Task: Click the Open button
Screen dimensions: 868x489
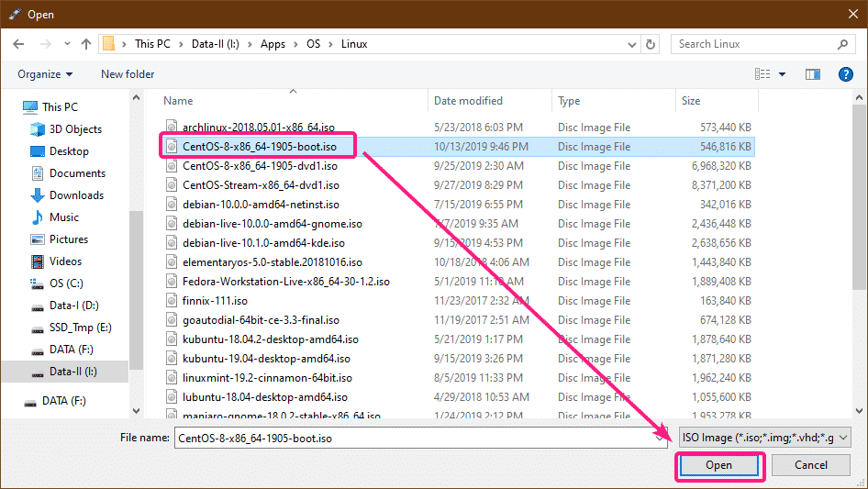Action: pyautogui.click(x=718, y=465)
